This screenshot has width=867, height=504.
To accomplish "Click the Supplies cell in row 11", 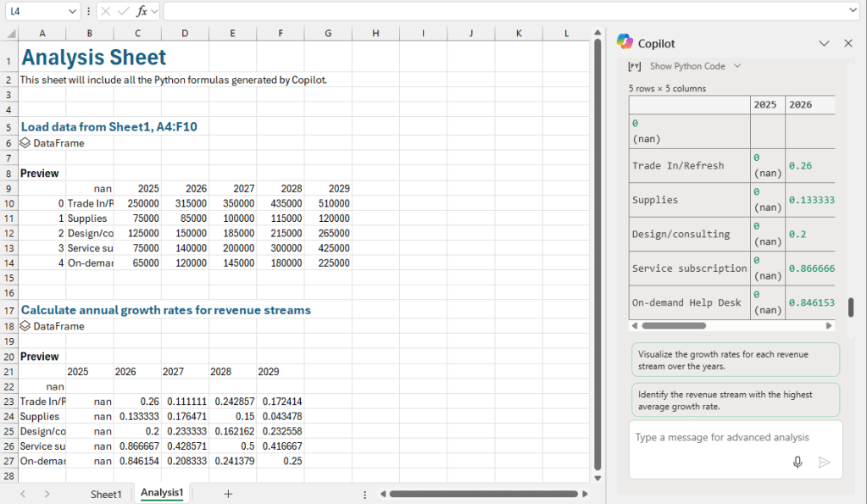I will pos(90,219).
